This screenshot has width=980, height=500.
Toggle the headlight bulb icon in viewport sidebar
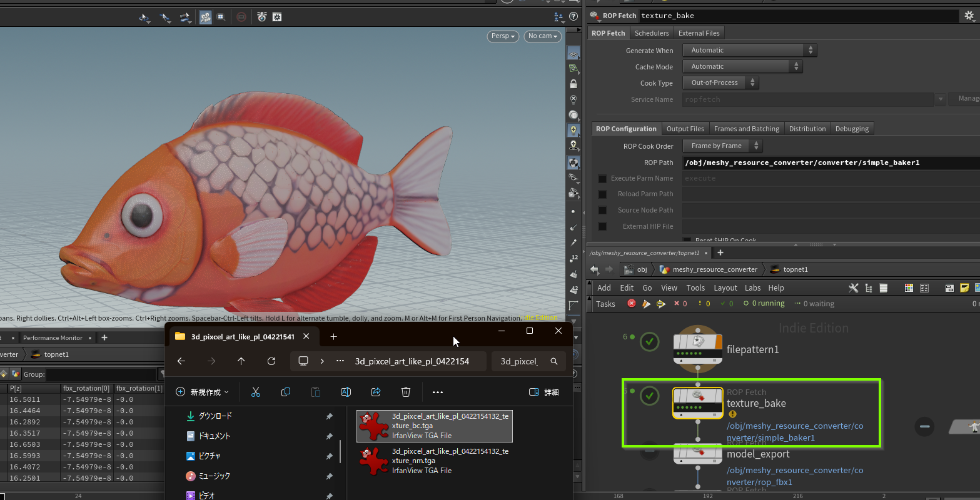[x=573, y=130]
